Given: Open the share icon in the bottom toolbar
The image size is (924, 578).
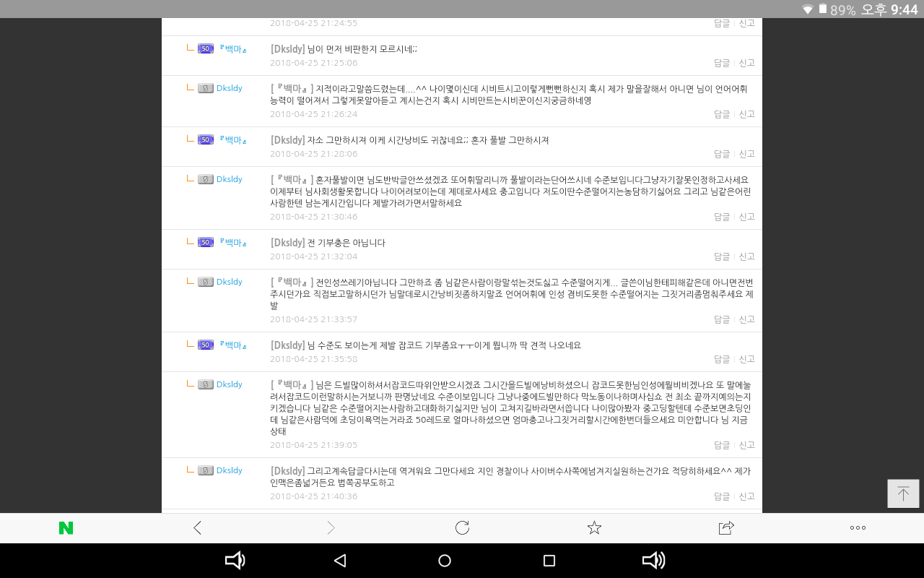Looking at the screenshot, I should tap(726, 528).
